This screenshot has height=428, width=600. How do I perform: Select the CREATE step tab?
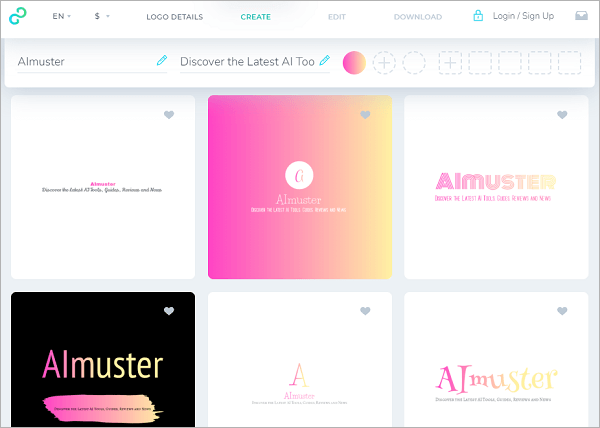[256, 17]
